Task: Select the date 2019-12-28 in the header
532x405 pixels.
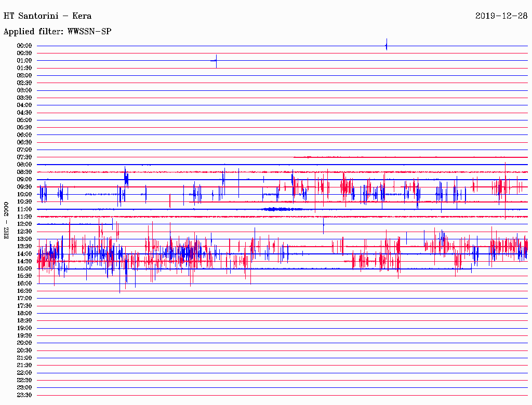Action: [501, 16]
